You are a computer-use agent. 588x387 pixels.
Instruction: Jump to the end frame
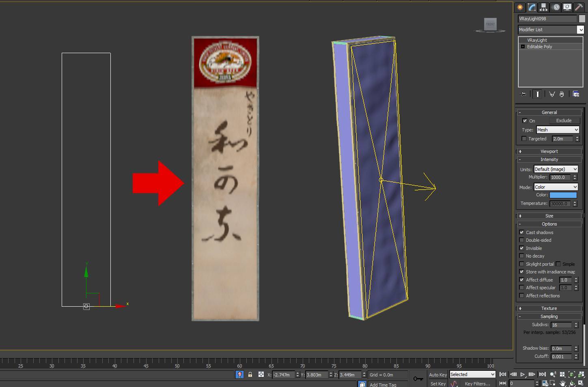542,374
